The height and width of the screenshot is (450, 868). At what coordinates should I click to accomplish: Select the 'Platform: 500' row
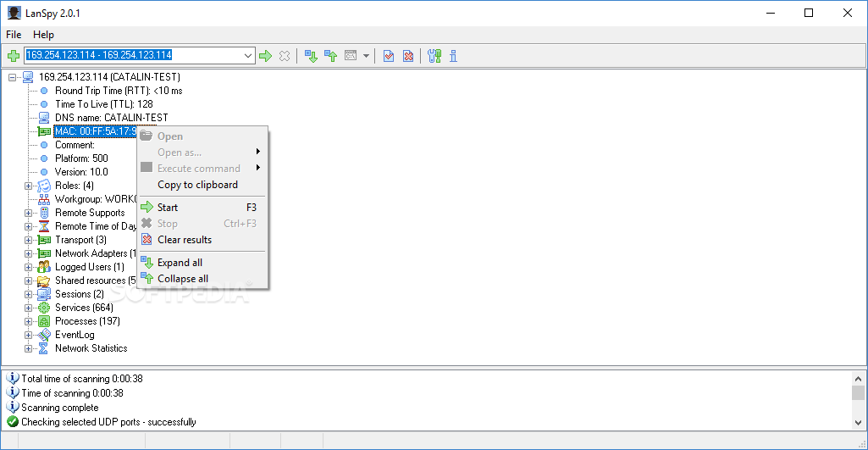[x=81, y=158]
